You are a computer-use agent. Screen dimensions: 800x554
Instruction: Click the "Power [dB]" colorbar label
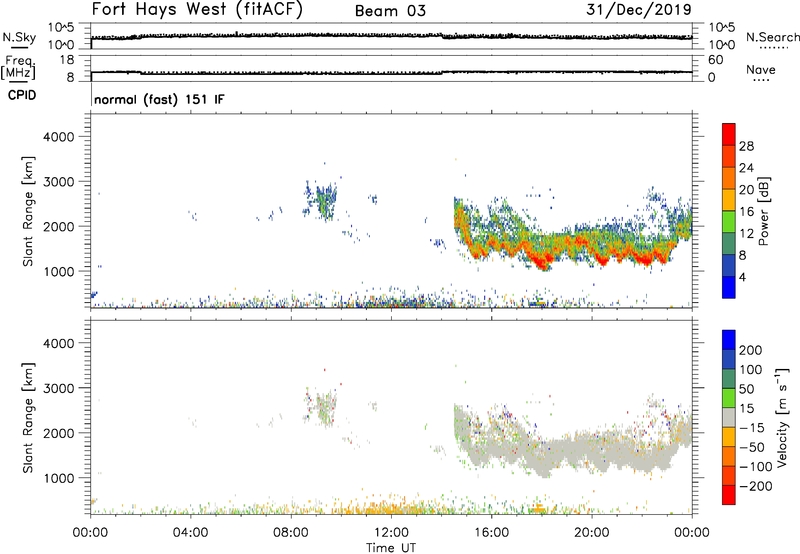click(763, 211)
